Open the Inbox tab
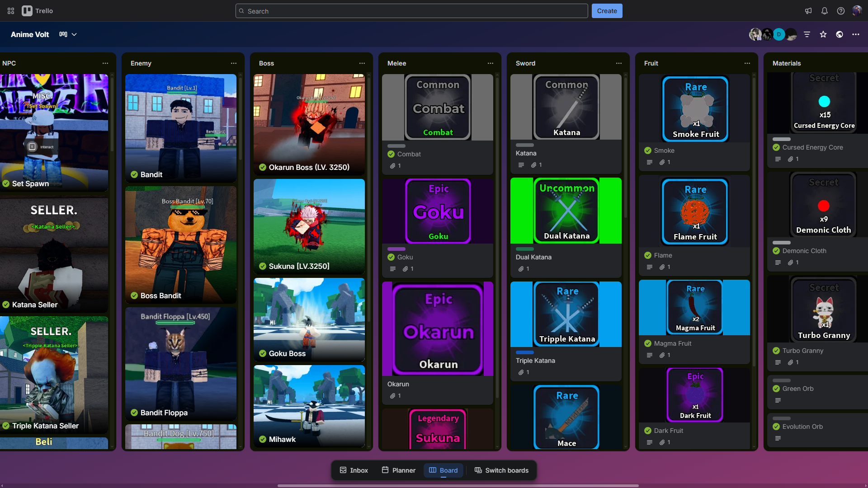Screen dimensions: 868x488 coord(354,470)
